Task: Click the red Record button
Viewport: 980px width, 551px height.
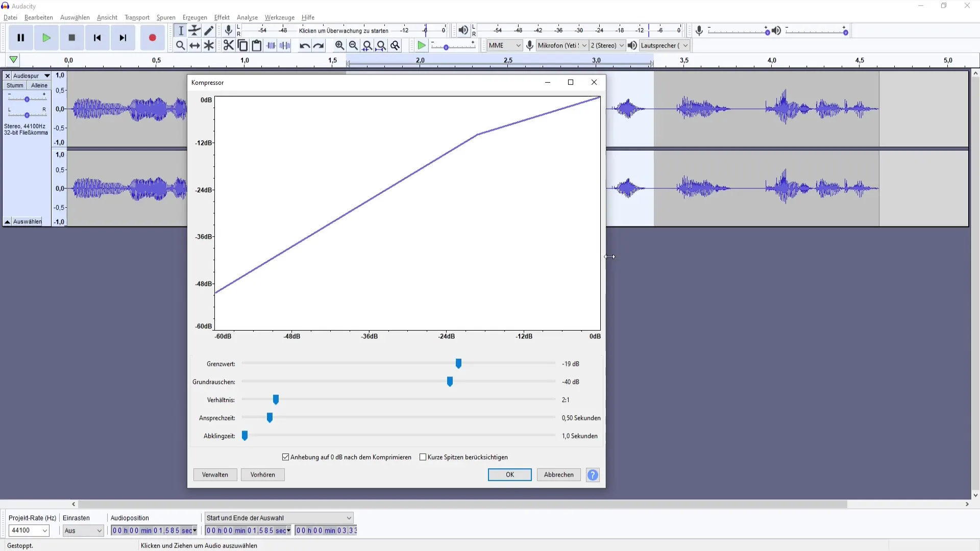Action: point(152,38)
